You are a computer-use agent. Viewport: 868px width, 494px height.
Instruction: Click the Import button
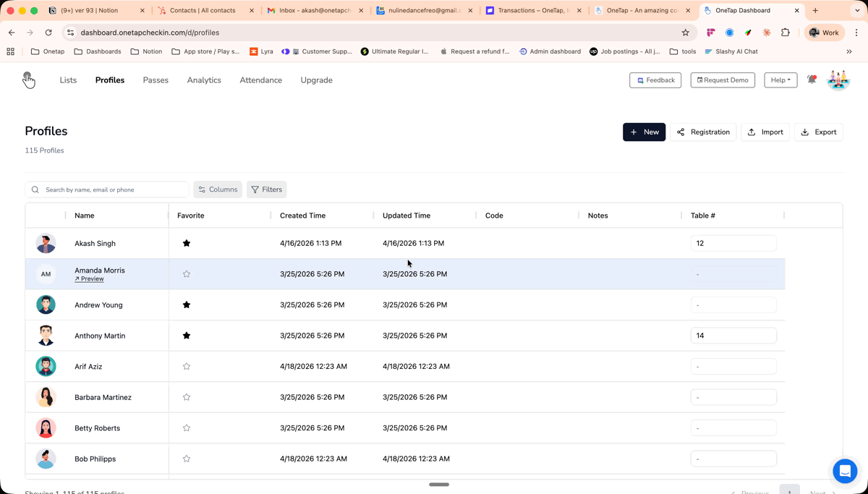click(x=765, y=132)
